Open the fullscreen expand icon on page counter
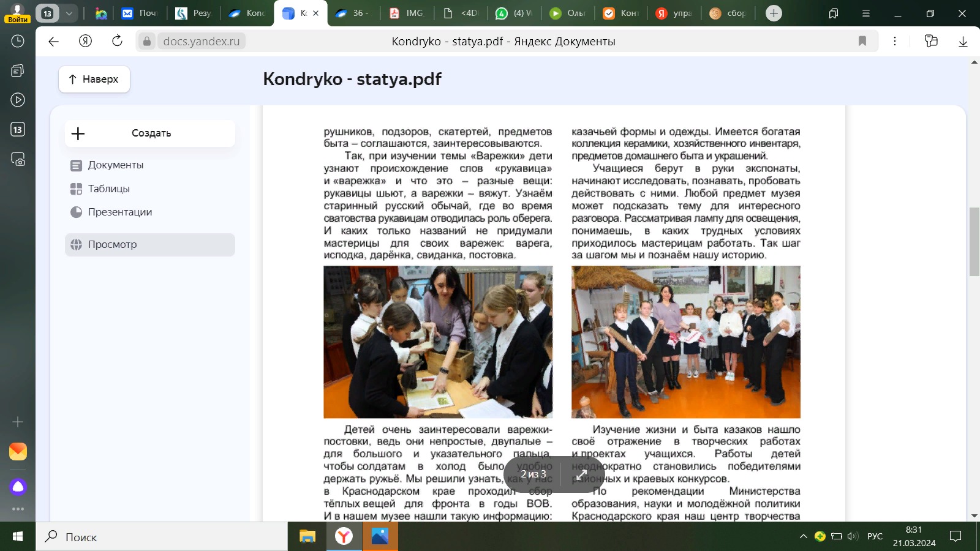The image size is (980, 551). click(x=582, y=474)
